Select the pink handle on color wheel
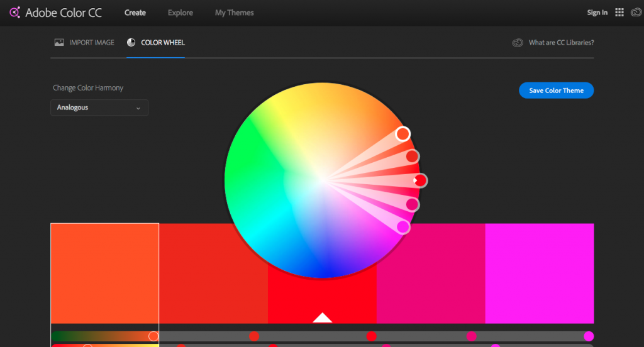644x347 pixels. tap(412, 204)
